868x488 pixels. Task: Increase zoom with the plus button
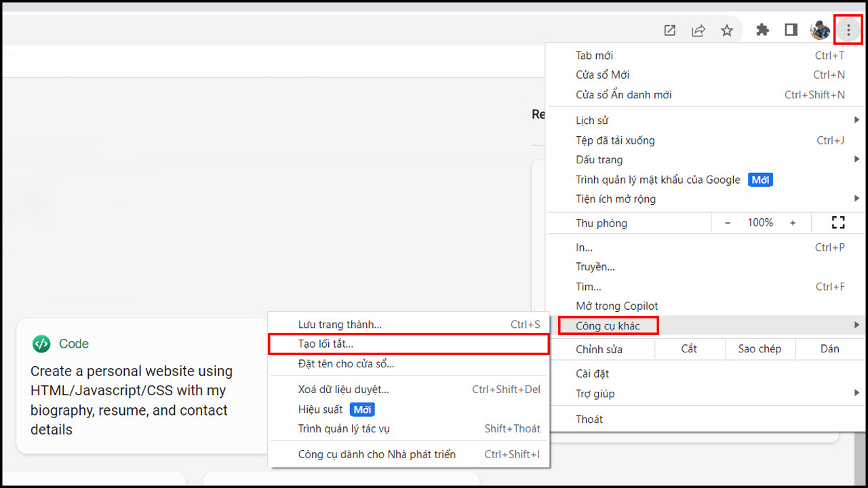[x=793, y=222]
